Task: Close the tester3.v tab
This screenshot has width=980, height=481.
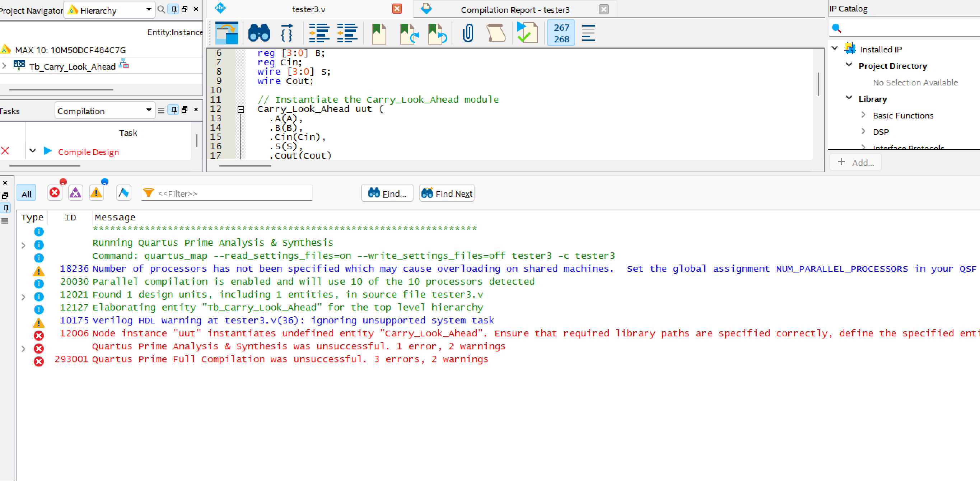Action: pyautogui.click(x=397, y=9)
